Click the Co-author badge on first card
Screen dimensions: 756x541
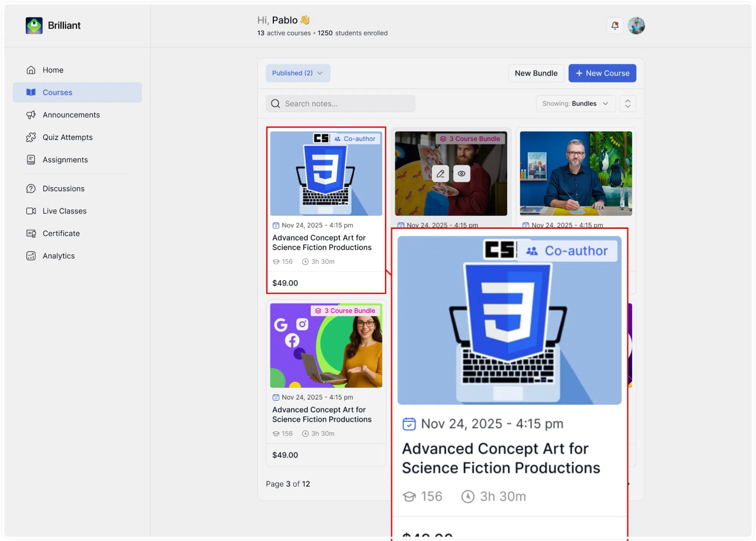[x=355, y=139]
